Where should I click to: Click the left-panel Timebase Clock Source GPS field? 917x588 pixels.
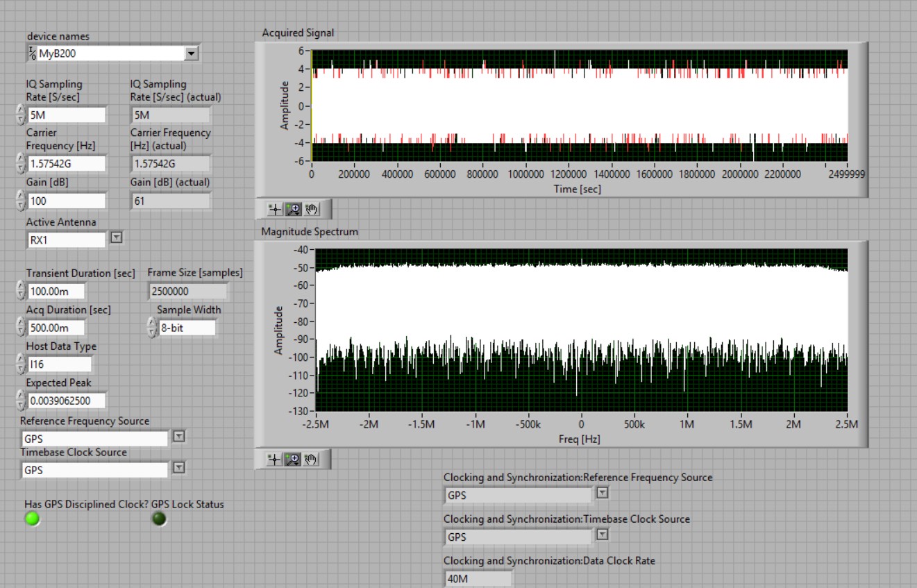tap(95, 470)
